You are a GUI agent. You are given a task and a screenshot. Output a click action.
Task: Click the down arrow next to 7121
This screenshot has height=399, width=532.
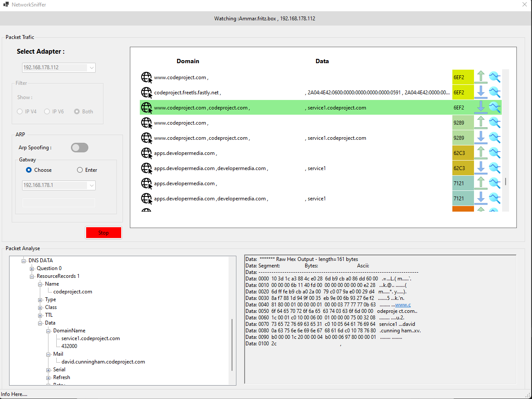point(481,198)
